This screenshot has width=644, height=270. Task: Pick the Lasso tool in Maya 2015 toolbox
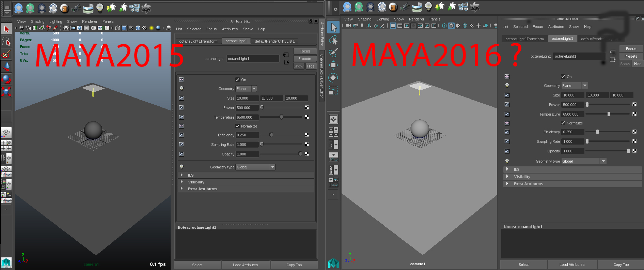pos(6,41)
